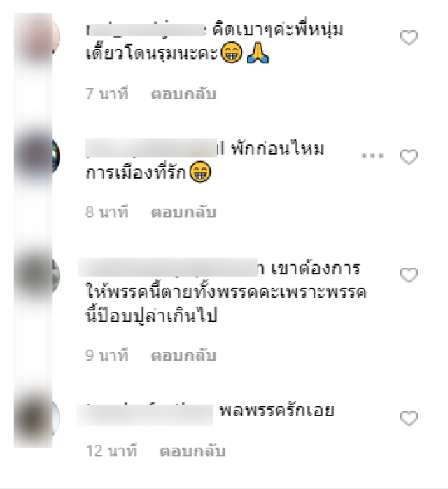Screen dimensions: 448x489
Task: Like the 'พลพรรครักเอย' comment
Action: click(409, 418)
